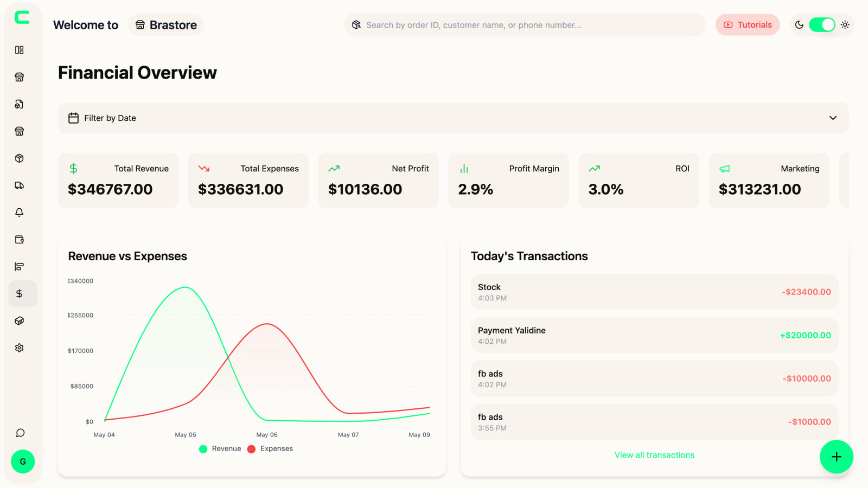Expand the Filter by Date panel
Image resolution: width=868 pixels, height=488 pixels.
point(453,118)
